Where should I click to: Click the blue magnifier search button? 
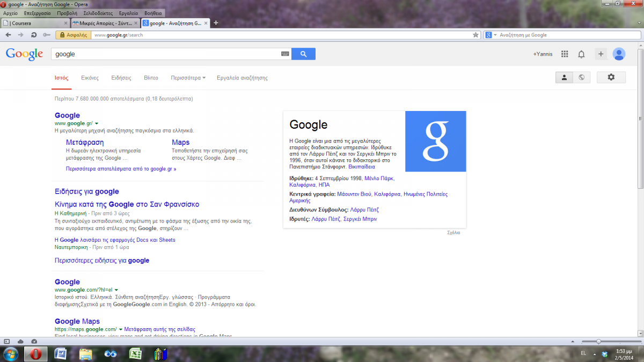coord(303,54)
